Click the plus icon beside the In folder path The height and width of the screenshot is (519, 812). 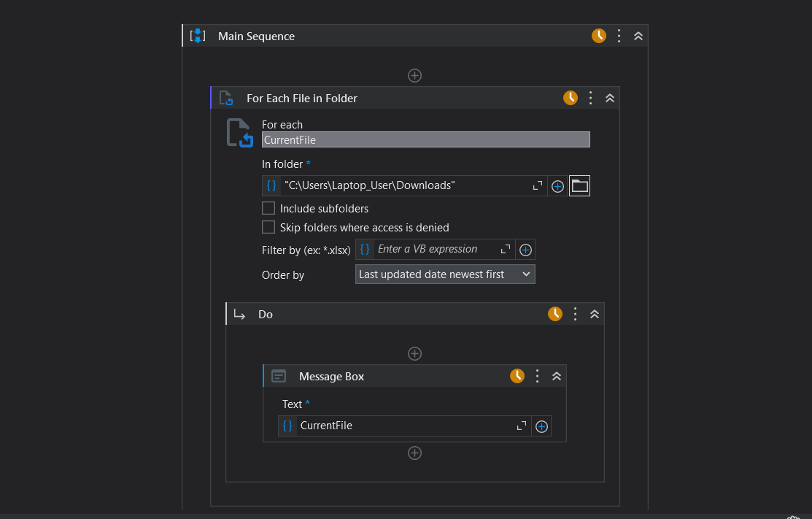[x=557, y=186]
